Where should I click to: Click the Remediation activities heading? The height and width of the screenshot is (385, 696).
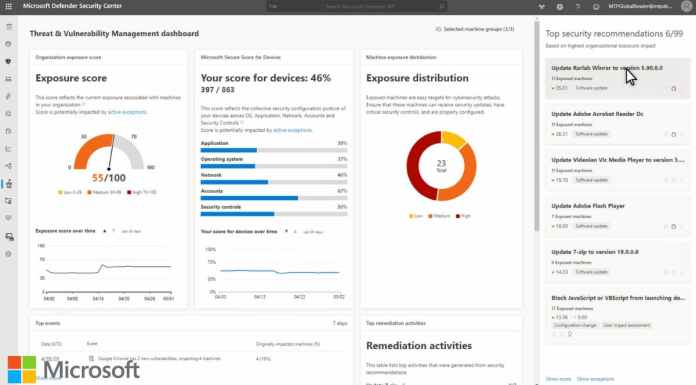point(419,345)
